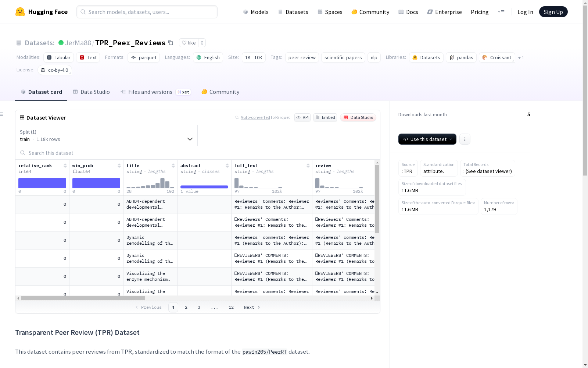Click the JerMa88 author link

(78, 43)
